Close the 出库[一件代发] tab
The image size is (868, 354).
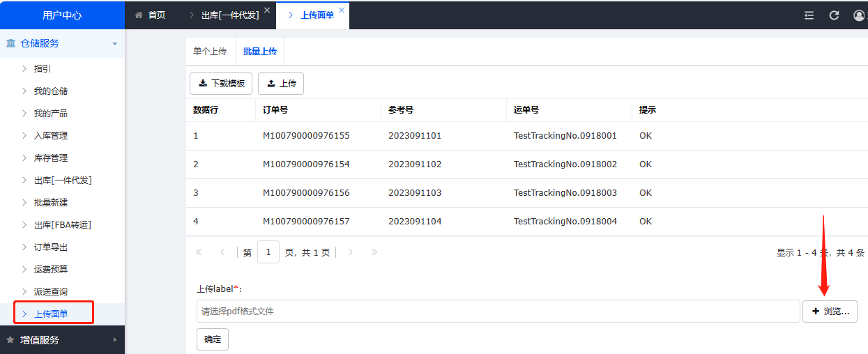pyautogui.click(x=267, y=10)
